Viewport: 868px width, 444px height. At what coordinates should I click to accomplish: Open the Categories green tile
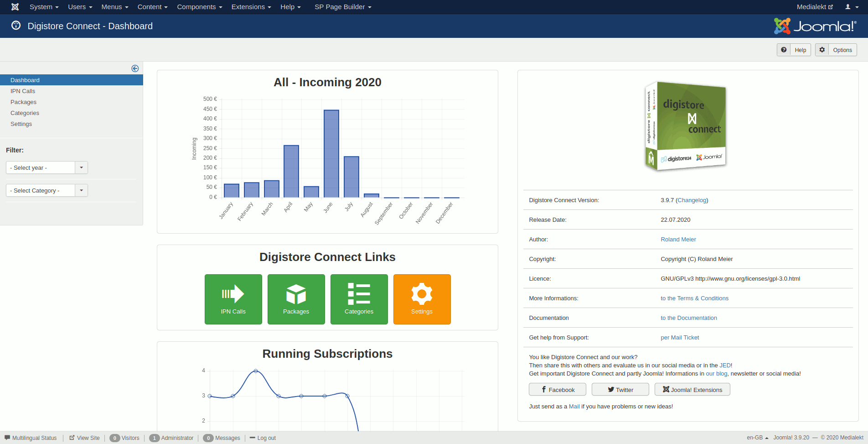pos(359,299)
